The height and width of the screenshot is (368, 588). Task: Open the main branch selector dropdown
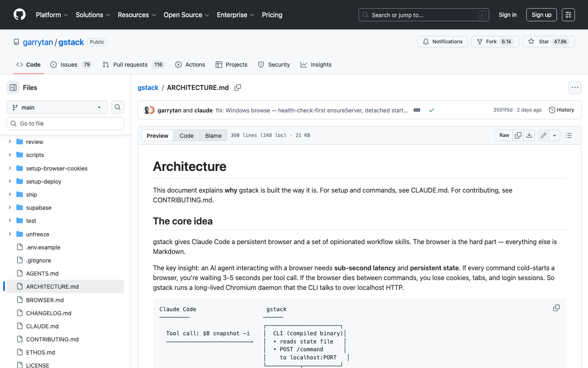pyautogui.click(x=57, y=107)
